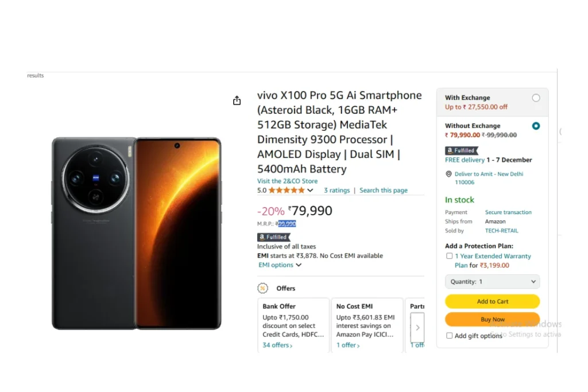
Task: Expand the EMI options chevron
Action: pos(299,265)
